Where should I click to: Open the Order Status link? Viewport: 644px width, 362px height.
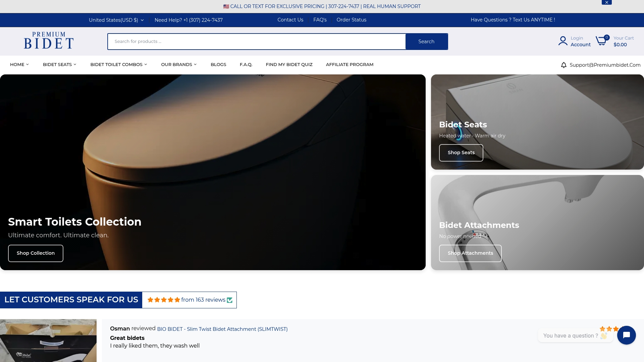pyautogui.click(x=351, y=20)
